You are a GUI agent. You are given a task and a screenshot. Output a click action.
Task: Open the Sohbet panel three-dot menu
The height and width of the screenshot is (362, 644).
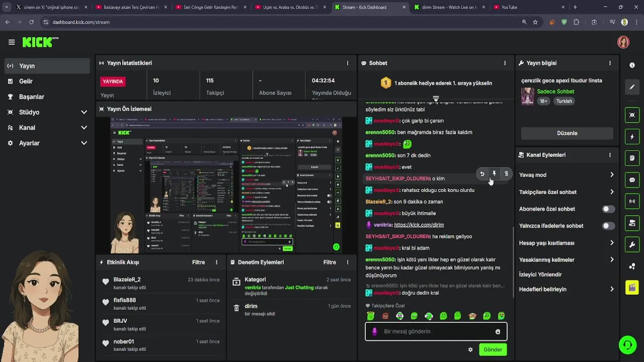coord(505,63)
